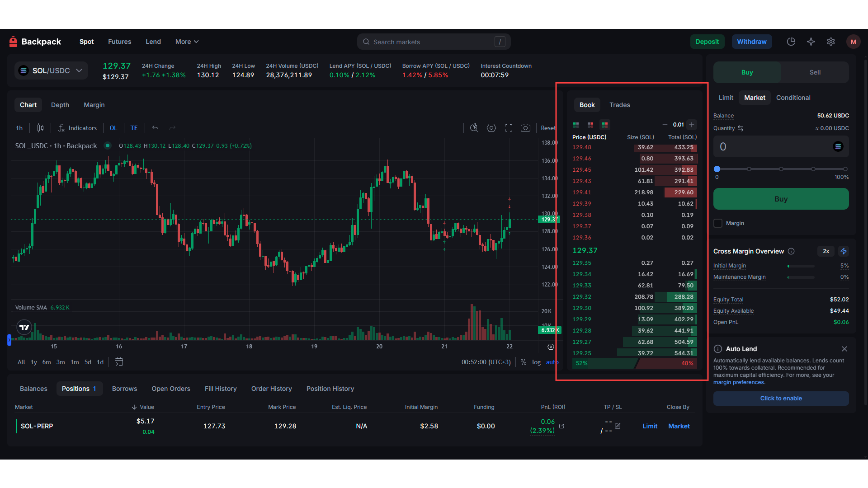This screenshot has width=868, height=488.
Task: Open the portfolio pie chart icon
Action: tap(791, 42)
